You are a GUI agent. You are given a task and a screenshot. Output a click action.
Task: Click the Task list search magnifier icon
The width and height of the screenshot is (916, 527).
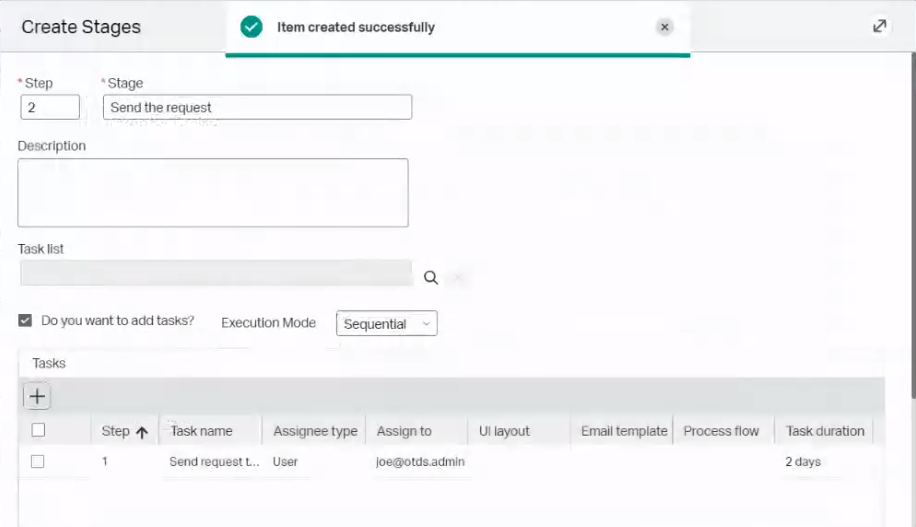431,278
